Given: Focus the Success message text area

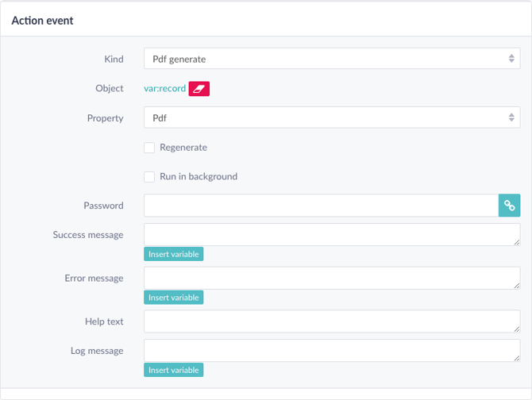Looking at the screenshot, I should [332, 235].
